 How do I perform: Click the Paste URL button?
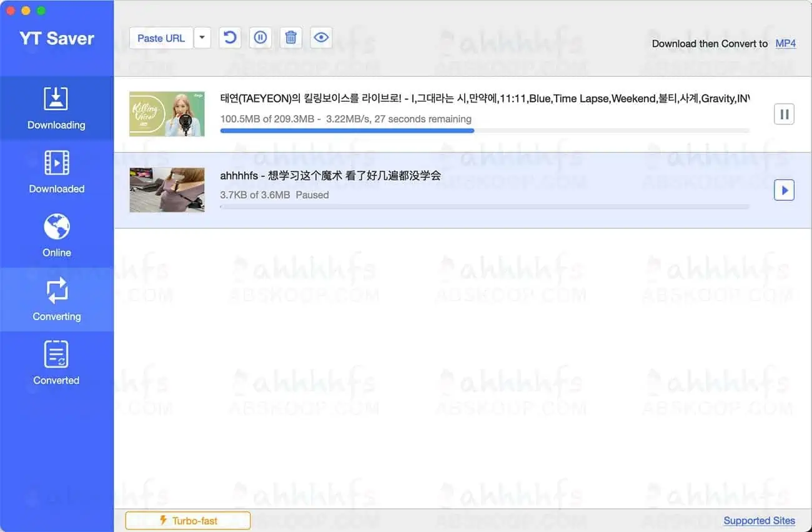161,38
